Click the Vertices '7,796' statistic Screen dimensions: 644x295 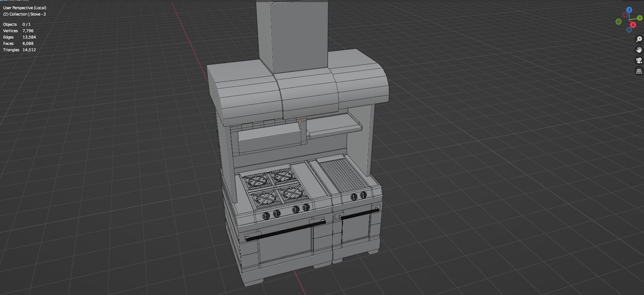(x=28, y=31)
